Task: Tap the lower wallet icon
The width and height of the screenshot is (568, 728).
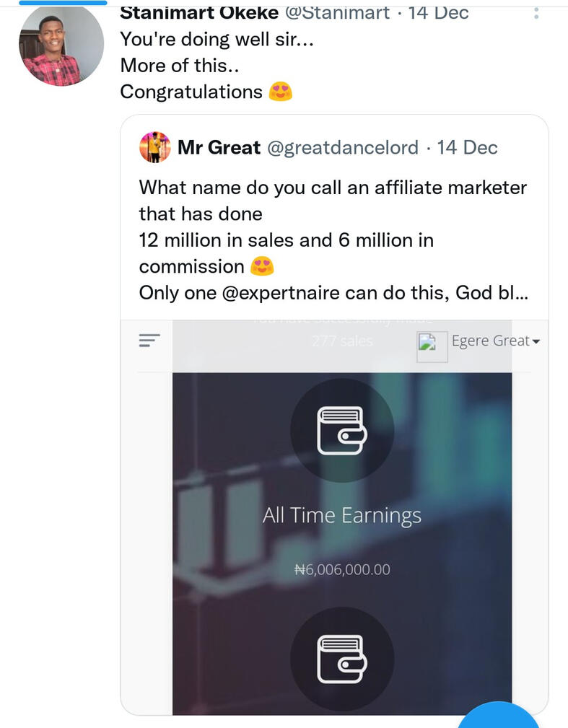Action: click(342, 659)
